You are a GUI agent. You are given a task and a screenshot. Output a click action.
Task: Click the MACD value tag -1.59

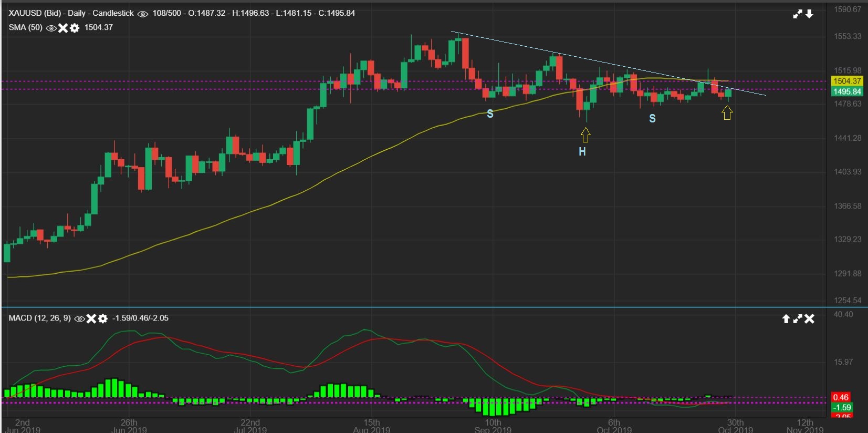click(841, 407)
